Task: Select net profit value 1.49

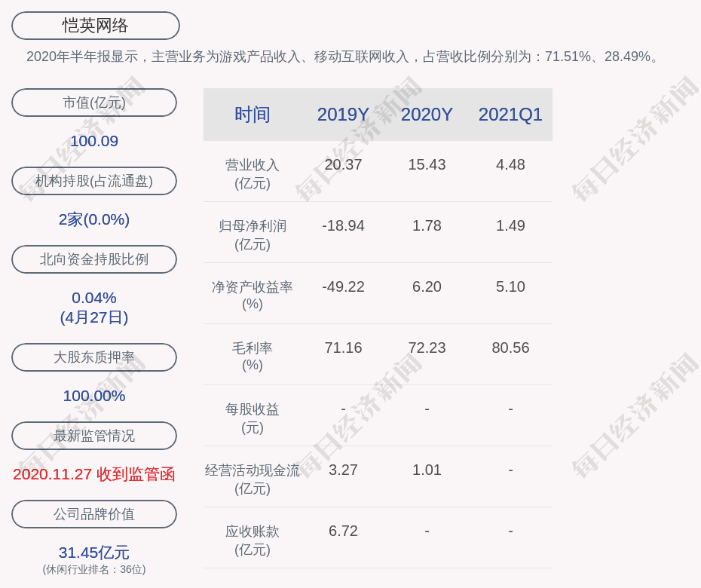Action: (x=510, y=226)
